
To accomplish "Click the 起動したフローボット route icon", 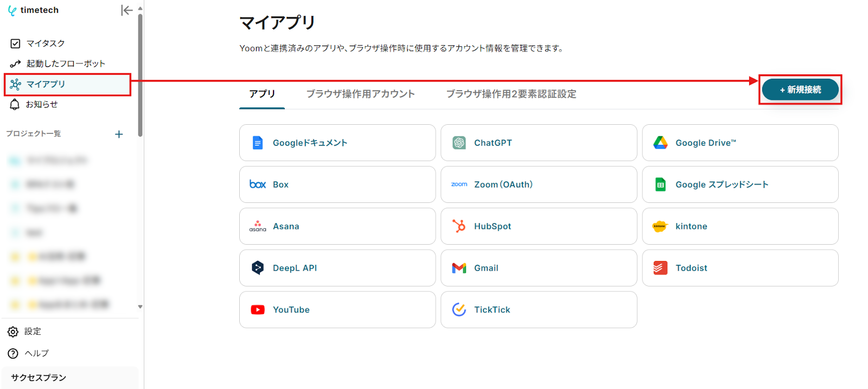I will [15, 64].
